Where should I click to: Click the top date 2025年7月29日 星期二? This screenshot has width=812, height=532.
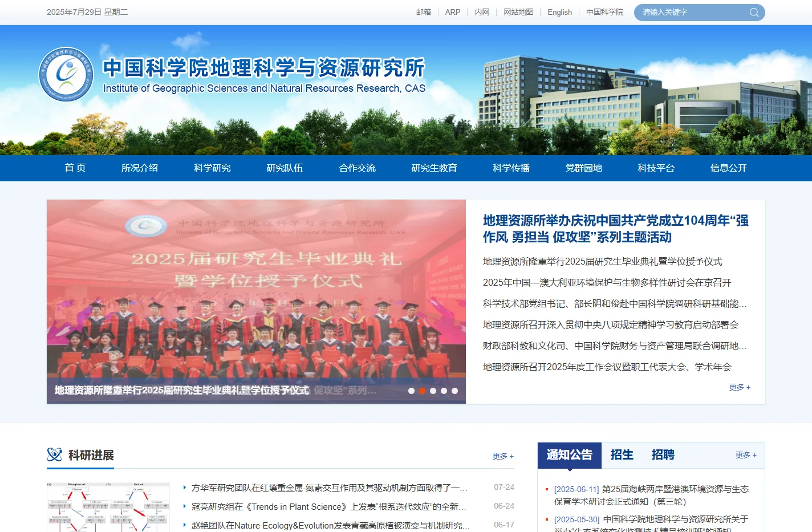point(87,12)
